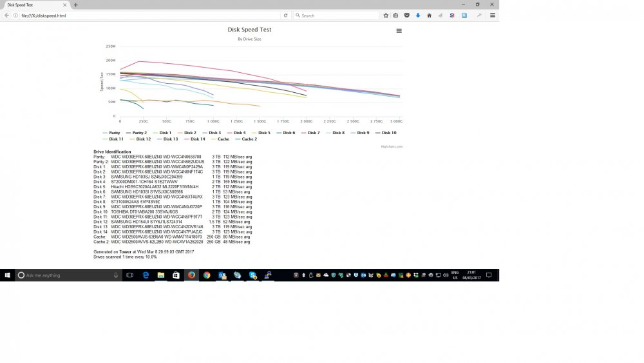This screenshot has height=363, width=644.
Task: Show site information icon in address bar
Action: pos(15,15)
